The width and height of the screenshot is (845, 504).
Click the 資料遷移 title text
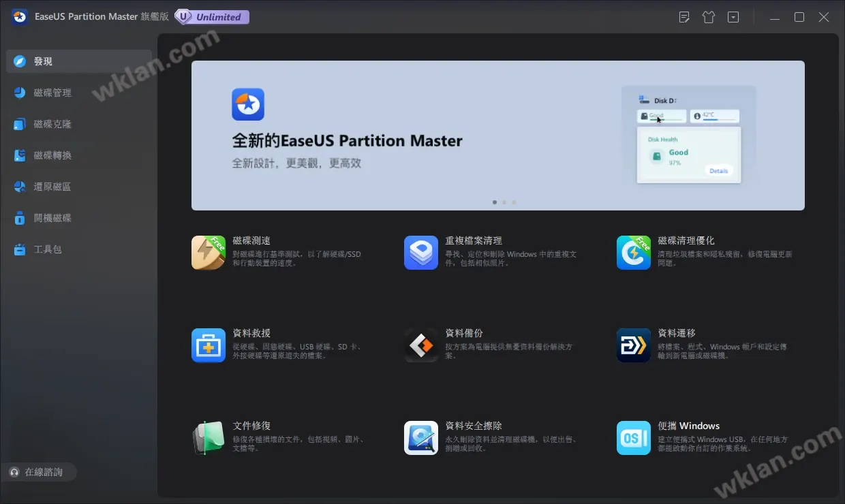677,333
